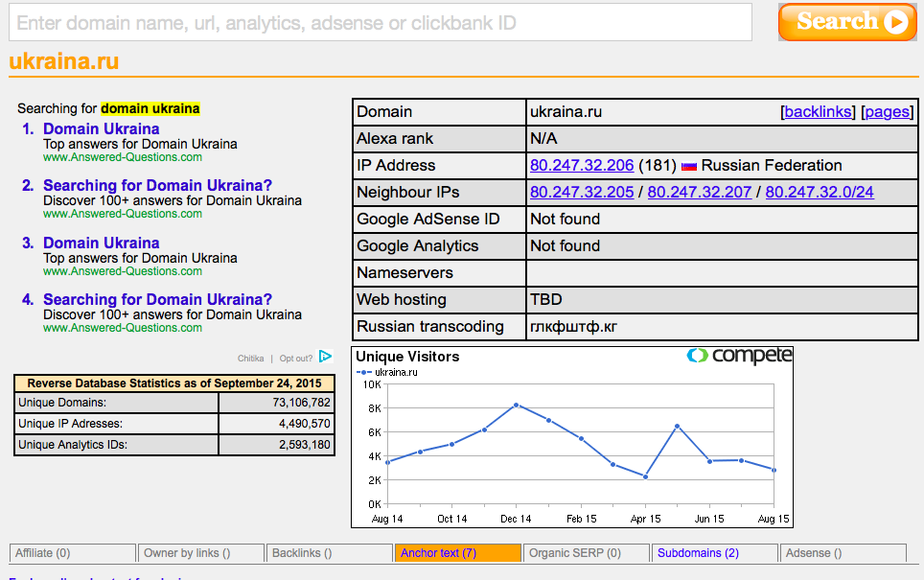Click the Chitika ad choices arrow icon

pos(325,357)
